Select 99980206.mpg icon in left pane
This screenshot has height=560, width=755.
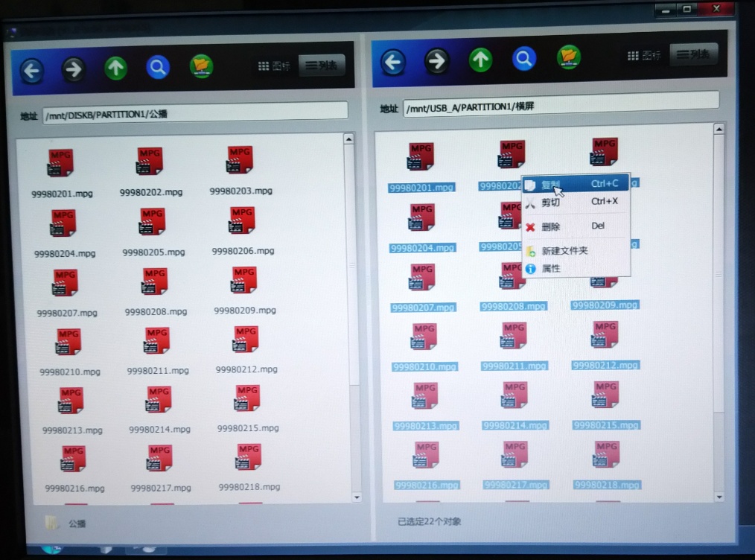click(242, 220)
